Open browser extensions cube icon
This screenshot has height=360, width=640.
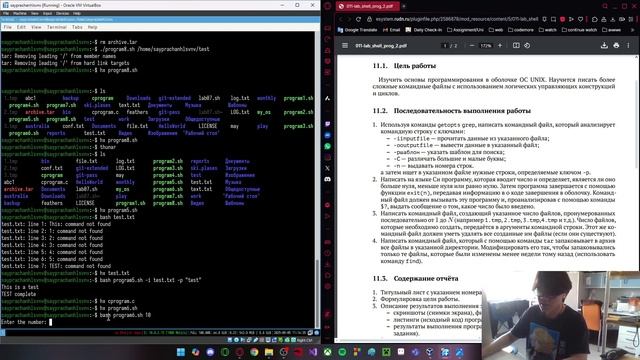coord(595,19)
